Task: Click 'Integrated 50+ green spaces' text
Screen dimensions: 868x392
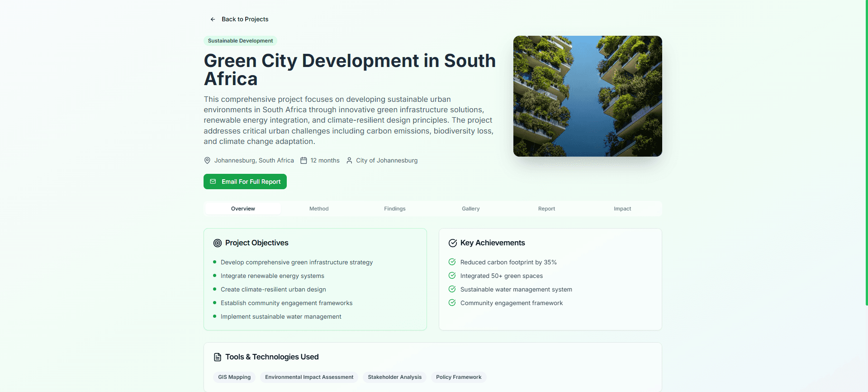Action: pyautogui.click(x=502, y=276)
